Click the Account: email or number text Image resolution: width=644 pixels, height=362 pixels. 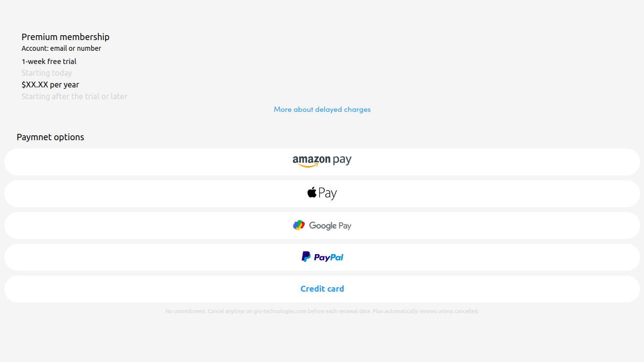click(61, 48)
